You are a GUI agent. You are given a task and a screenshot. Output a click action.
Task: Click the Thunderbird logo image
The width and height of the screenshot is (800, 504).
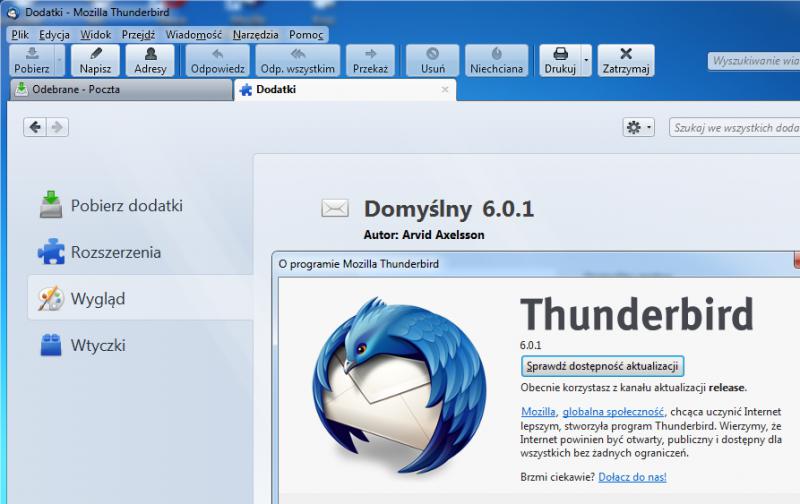[399, 385]
